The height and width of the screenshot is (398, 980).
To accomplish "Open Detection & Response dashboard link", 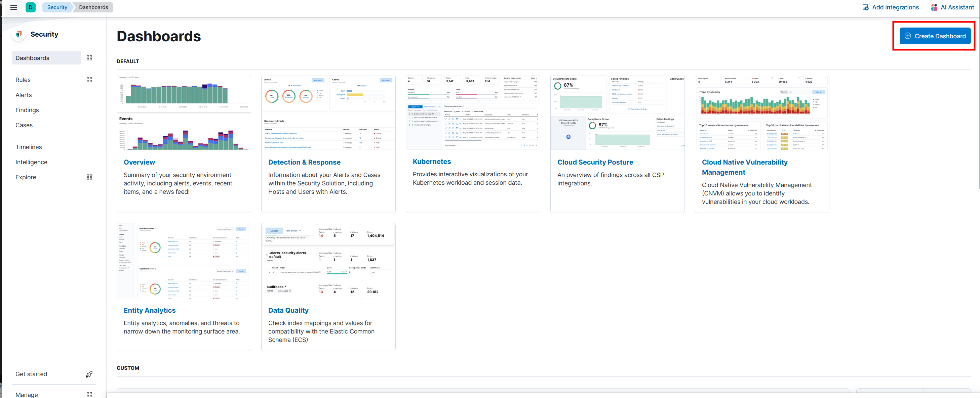I will tap(304, 162).
